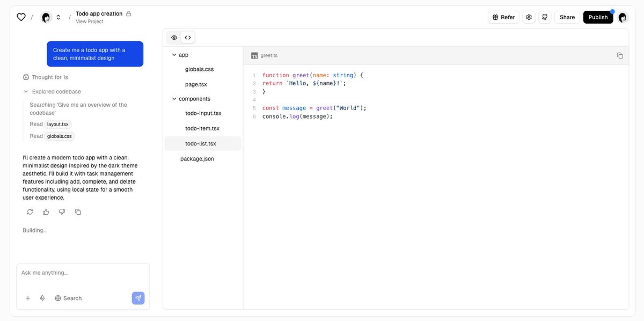
Task: Regenerate the assistant's response
Action: point(30,211)
